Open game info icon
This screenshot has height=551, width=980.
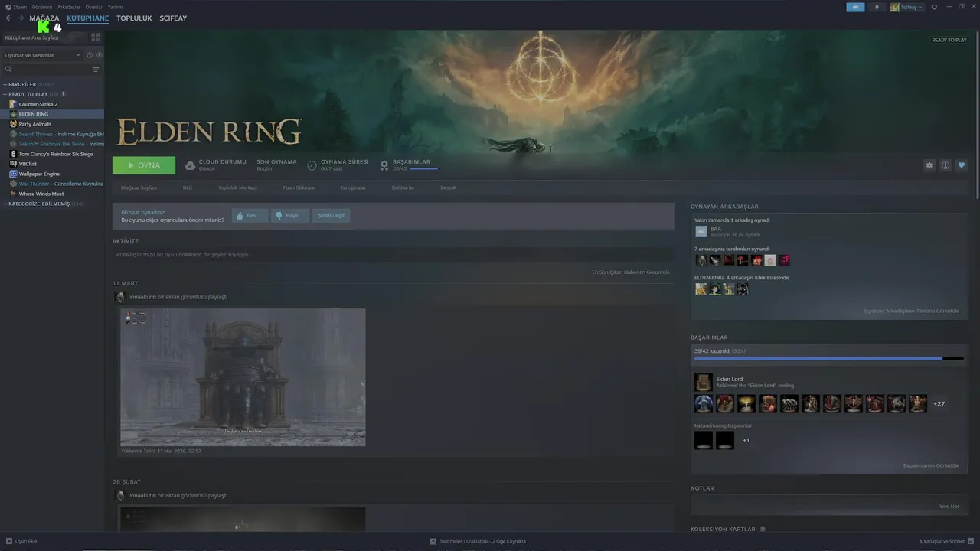[946, 165]
